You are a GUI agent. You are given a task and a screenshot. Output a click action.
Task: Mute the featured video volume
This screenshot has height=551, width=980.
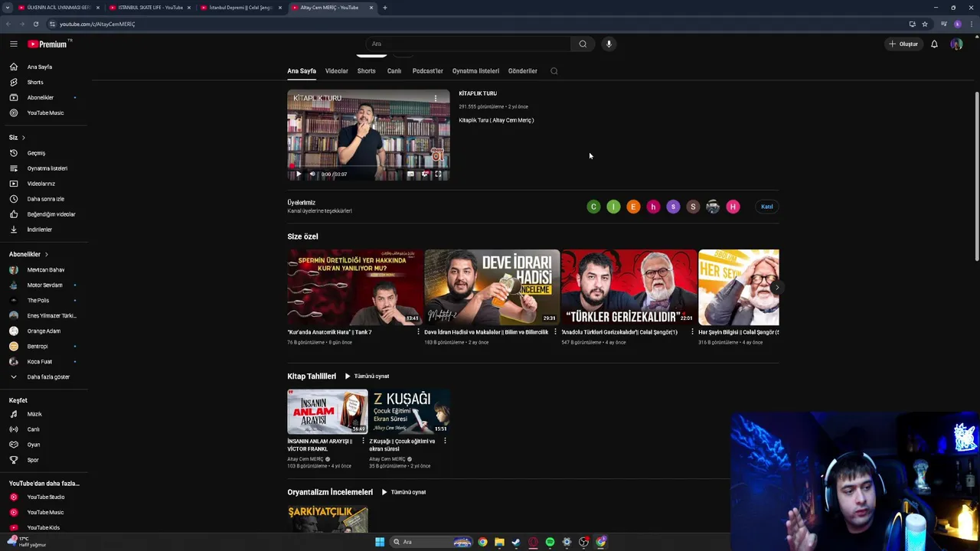tap(312, 174)
